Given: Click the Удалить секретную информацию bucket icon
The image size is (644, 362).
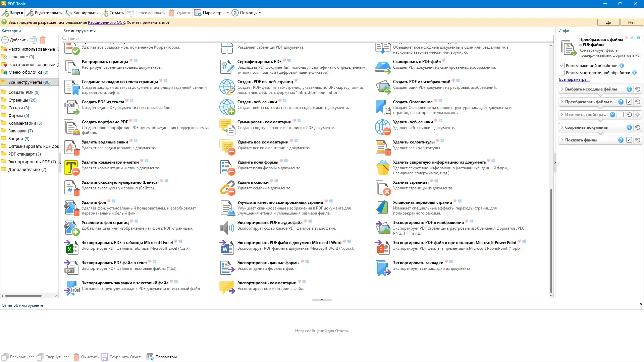Looking at the screenshot, I should [382, 168].
